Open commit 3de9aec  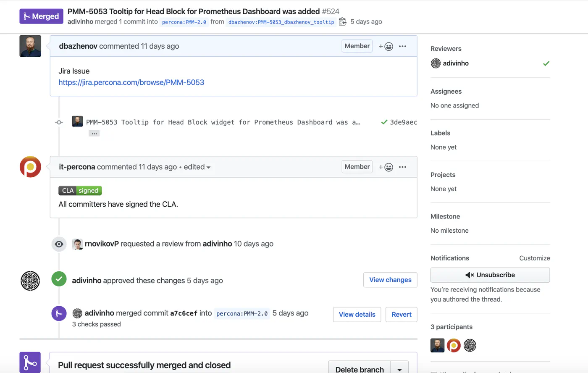[403, 122]
